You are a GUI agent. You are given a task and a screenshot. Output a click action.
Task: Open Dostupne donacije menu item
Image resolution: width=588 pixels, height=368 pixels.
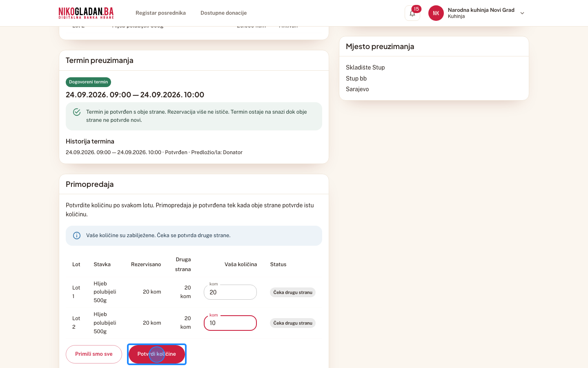(223, 13)
